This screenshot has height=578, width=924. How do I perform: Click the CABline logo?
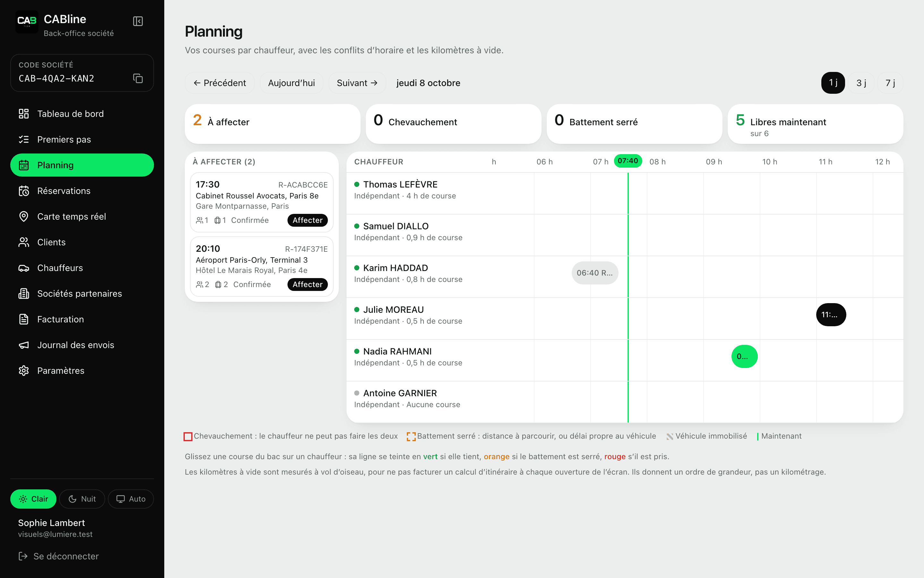(27, 22)
